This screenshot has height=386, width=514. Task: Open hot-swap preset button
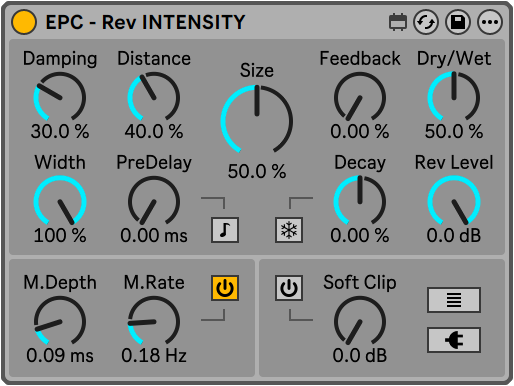426,22
